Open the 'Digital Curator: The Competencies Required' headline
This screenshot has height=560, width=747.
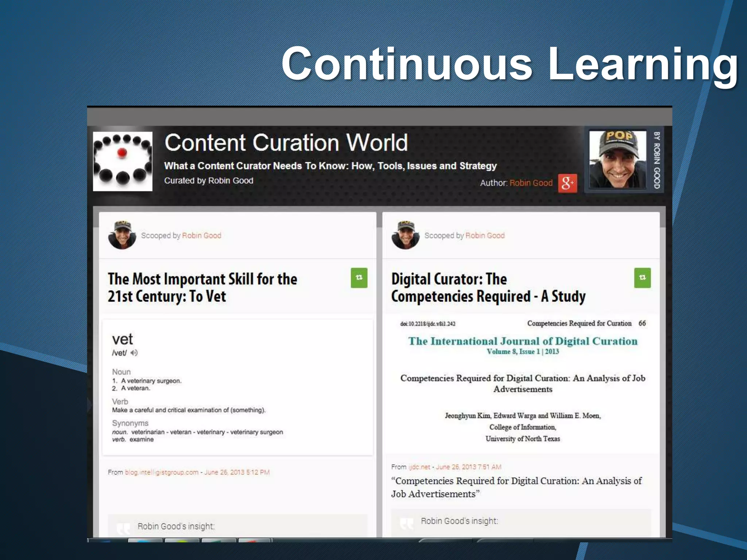pos(488,288)
